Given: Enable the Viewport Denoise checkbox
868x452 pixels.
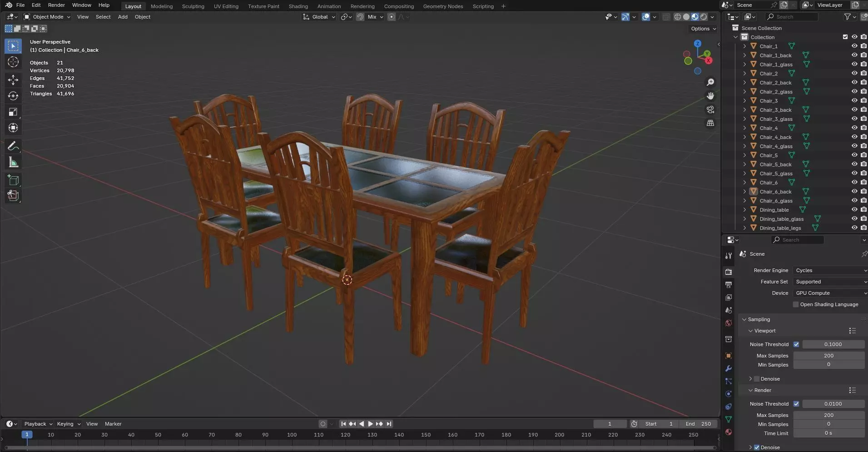Looking at the screenshot, I should click(x=757, y=379).
